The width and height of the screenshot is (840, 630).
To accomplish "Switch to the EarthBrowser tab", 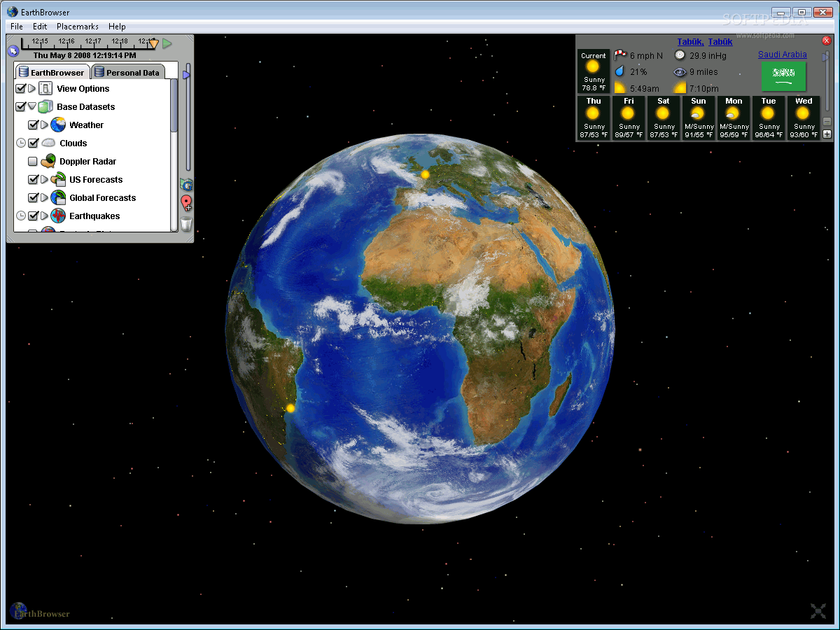I will pyautogui.click(x=52, y=72).
